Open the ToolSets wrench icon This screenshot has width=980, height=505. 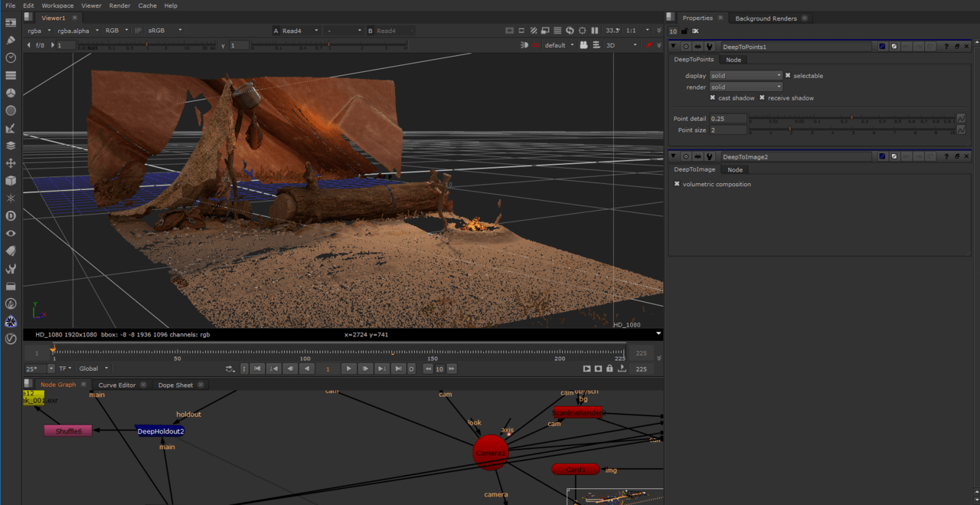tap(11, 269)
